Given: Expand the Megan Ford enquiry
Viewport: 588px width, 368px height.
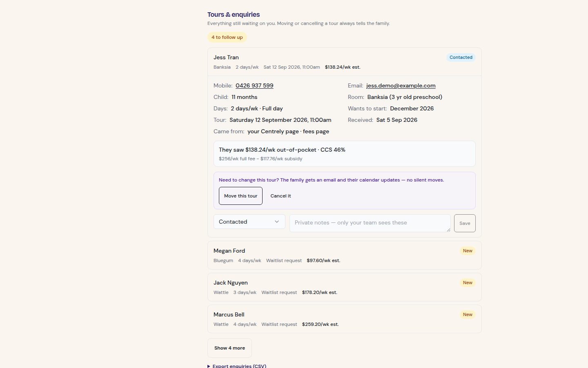Looking at the screenshot, I should [344, 255].
